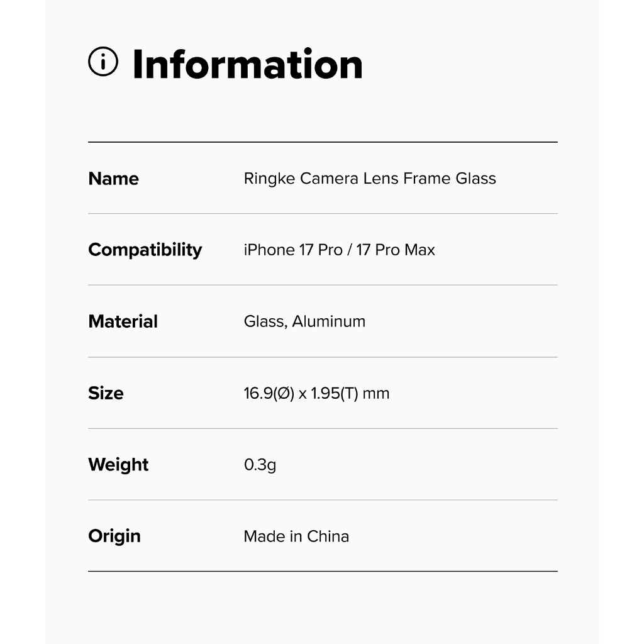Select the Origin row label
The width and height of the screenshot is (644, 644).
click(114, 536)
